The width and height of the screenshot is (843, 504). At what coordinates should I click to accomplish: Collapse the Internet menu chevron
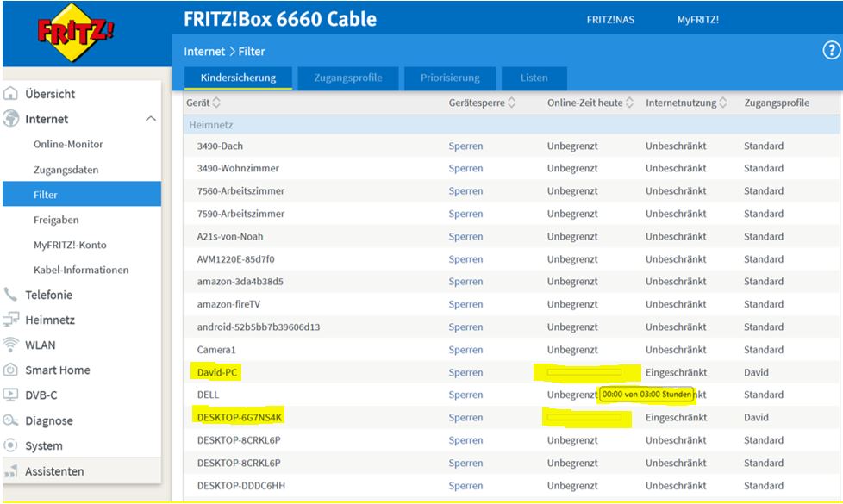(151, 119)
